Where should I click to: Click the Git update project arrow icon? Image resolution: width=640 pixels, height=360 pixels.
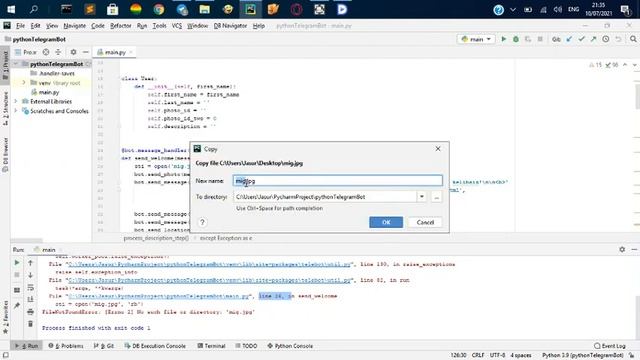[x=569, y=39]
